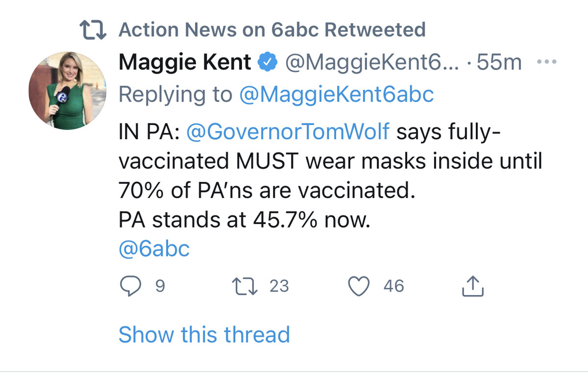Click the retweet count 23
The image size is (588, 377).
point(279,286)
